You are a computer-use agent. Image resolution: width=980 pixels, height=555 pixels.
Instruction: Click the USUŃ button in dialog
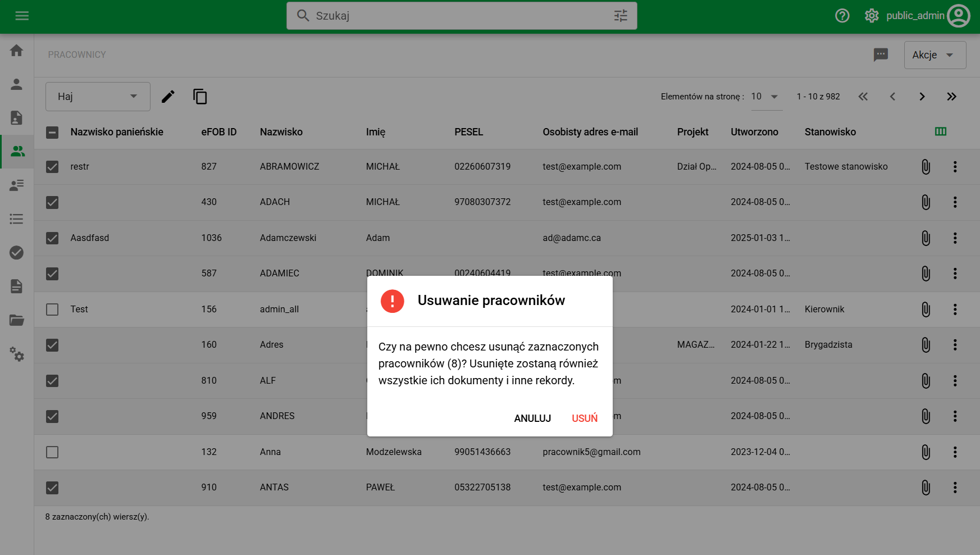pos(584,418)
